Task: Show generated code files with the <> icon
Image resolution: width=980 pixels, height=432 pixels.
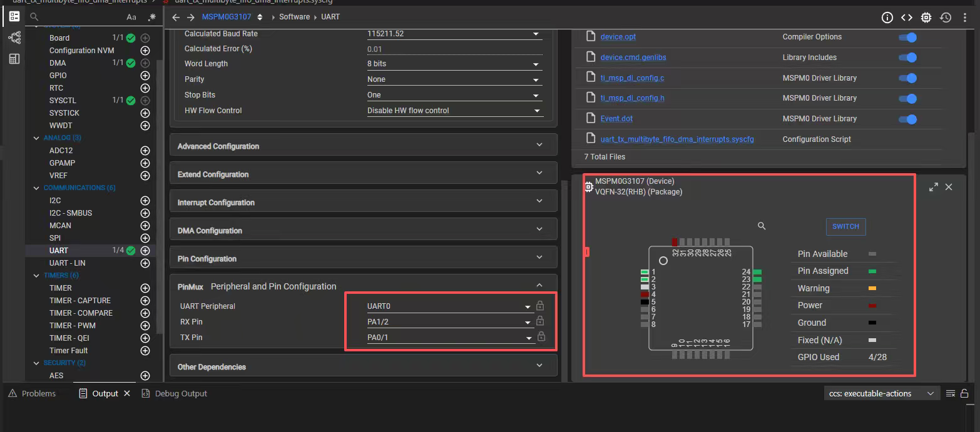Action: 907,18
